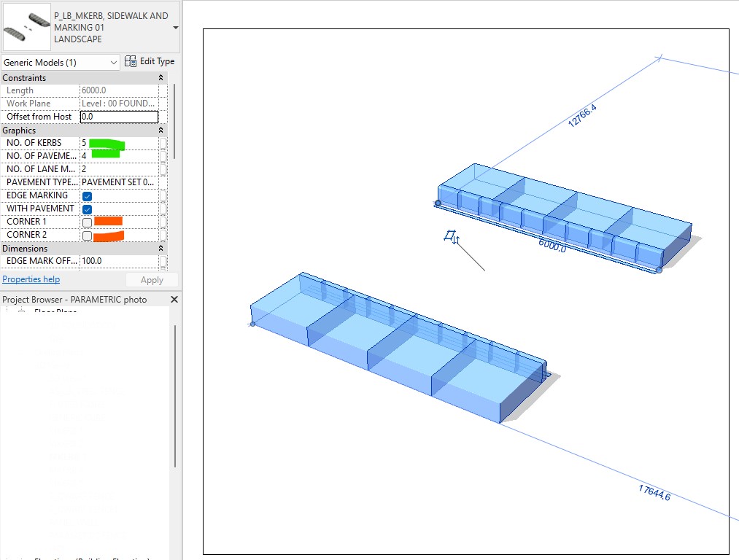Image resolution: width=739 pixels, height=560 pixels.
Task: Enable the CORNER 2 checkbox
Action: click(88, 236)
